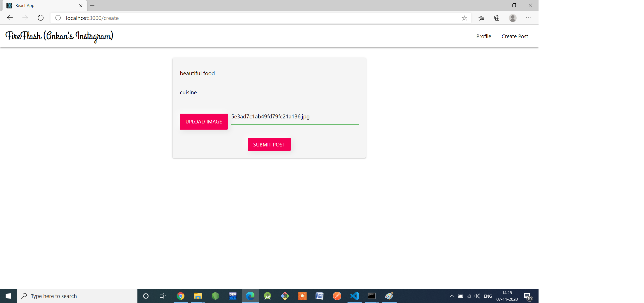Click the site information icon in address bar
644x303 pixels.
pos(58,18)
